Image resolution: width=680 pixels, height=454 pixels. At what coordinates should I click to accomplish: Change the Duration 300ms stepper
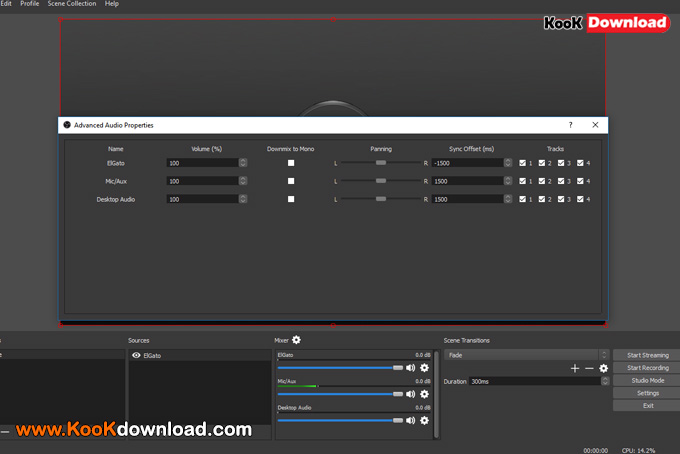(603, 381)
